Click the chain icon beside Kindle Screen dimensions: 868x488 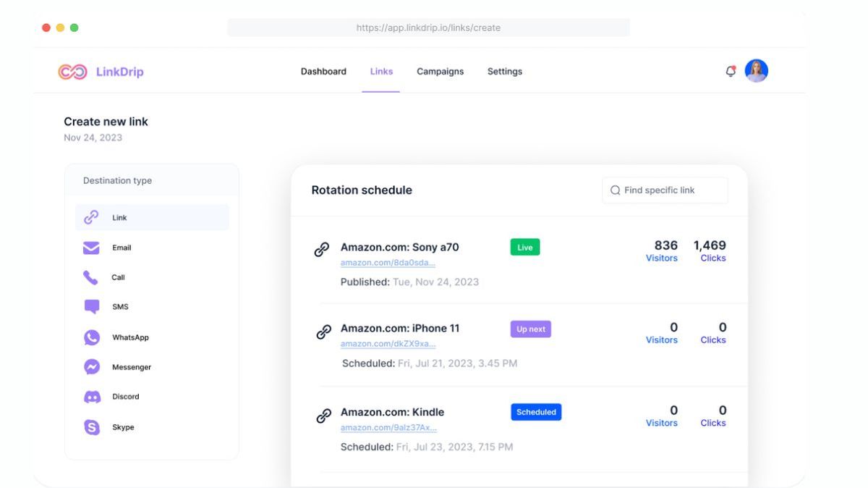(x=323, y=416)
